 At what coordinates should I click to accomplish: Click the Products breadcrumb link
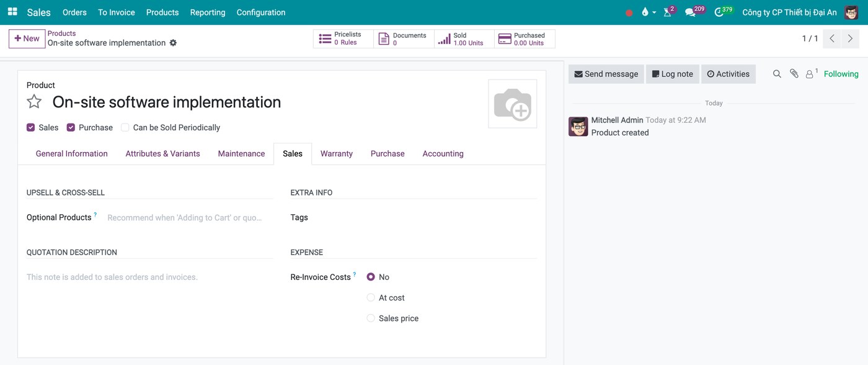click(x=61, y=34)
